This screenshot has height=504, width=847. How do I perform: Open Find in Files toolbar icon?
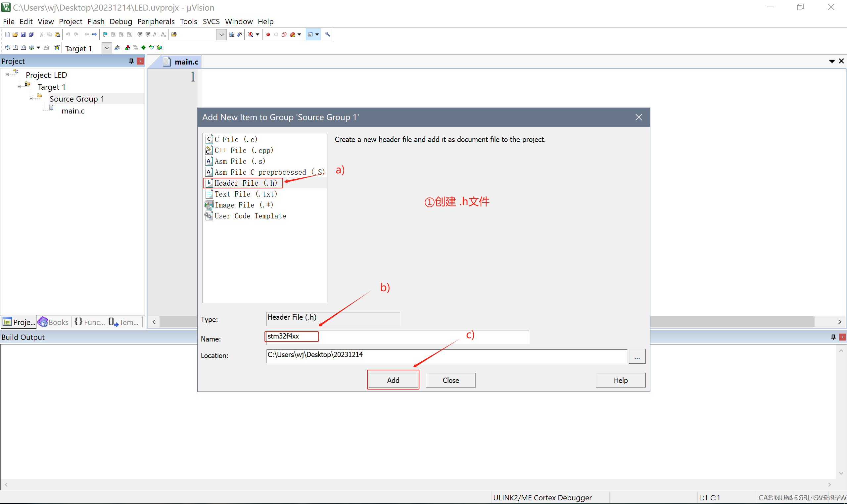point(174,34)
